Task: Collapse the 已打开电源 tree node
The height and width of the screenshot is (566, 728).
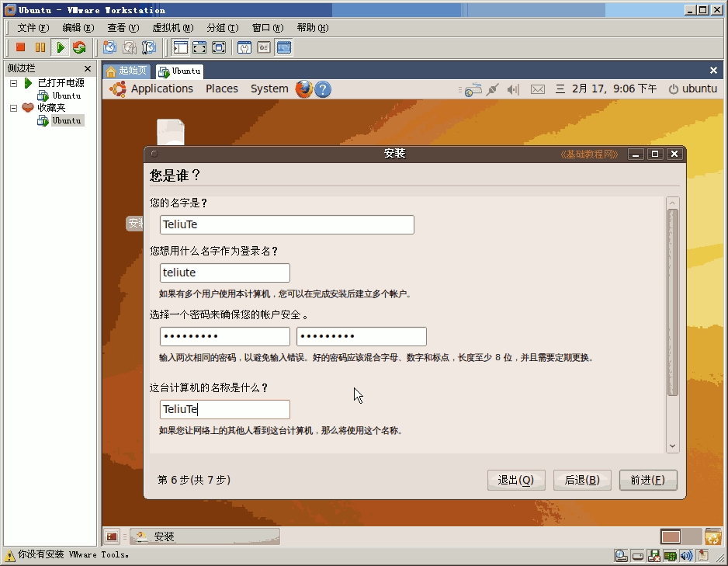Action: [x=13, y=84]
